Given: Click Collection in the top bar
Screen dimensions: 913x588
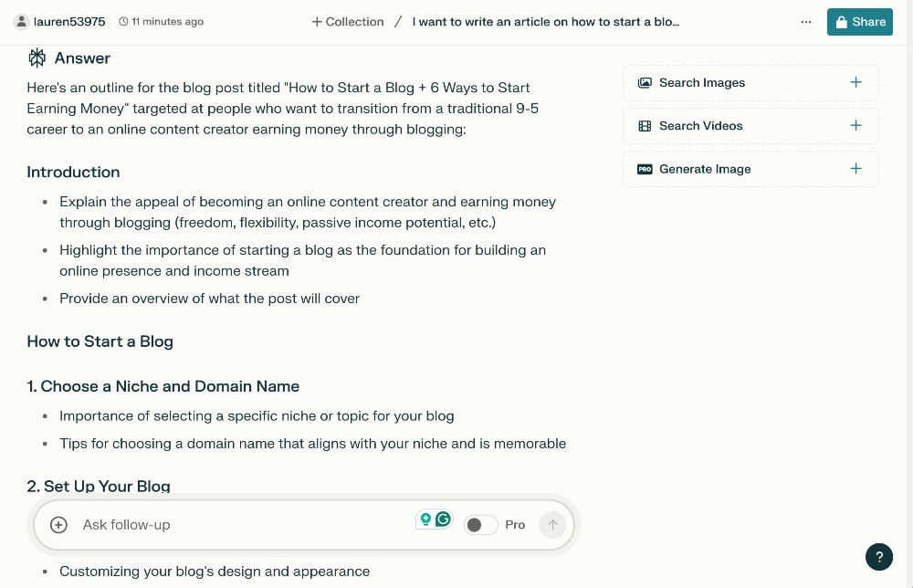Looking at the screenshot, I should point(347,21).
